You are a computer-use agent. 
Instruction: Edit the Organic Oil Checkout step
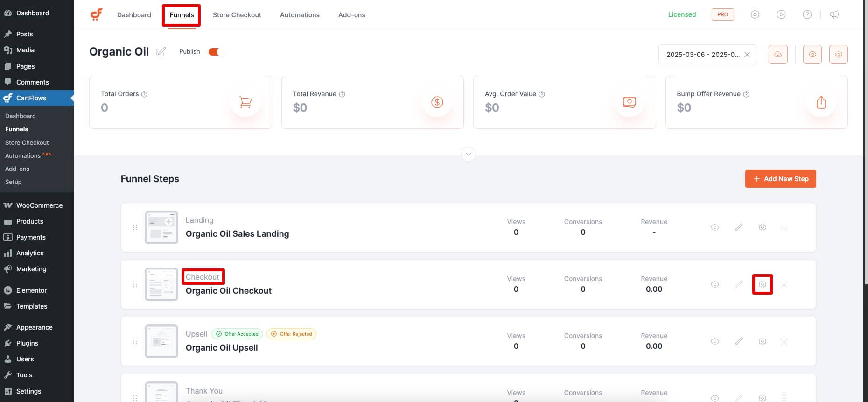739,284
